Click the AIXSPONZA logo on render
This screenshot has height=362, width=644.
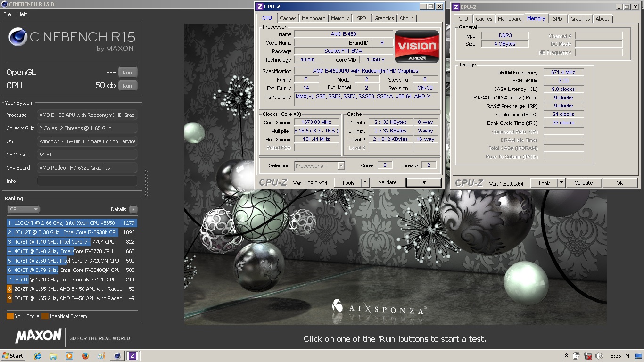[x=379, y=307]
